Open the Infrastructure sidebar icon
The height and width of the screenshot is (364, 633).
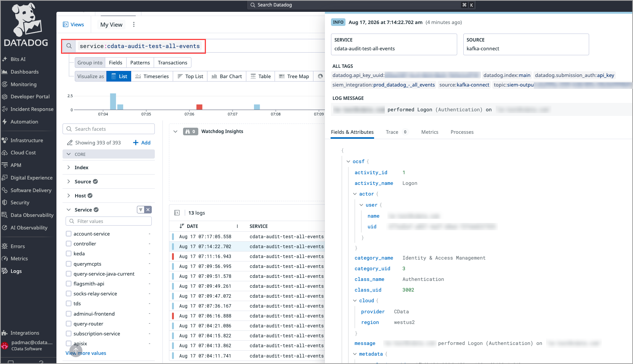5,140
